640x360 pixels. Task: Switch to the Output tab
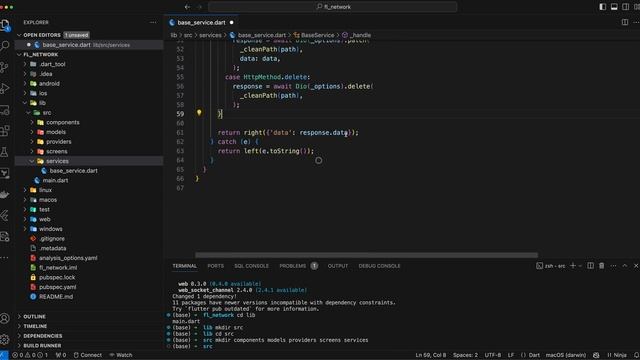338,266
